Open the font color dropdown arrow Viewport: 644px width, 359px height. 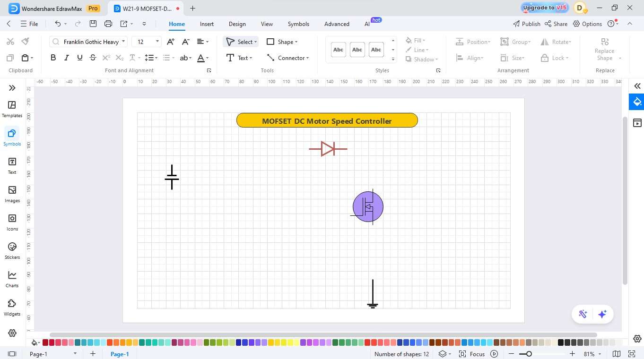pyautogui.click(x=208, y=58)
